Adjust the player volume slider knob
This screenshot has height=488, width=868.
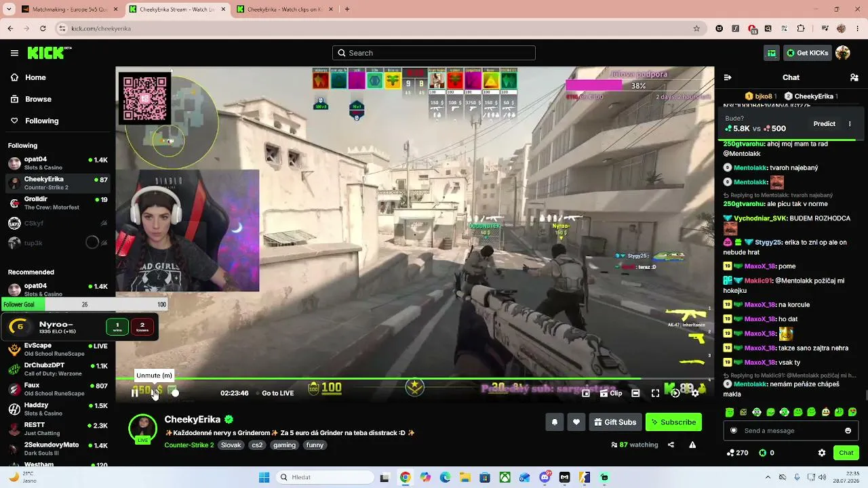click(175, 392)
